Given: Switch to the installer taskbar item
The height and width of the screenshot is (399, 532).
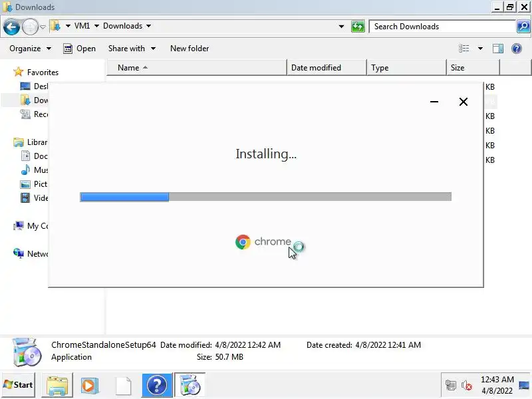Looking at the screenshot, I should click(190, 385).
